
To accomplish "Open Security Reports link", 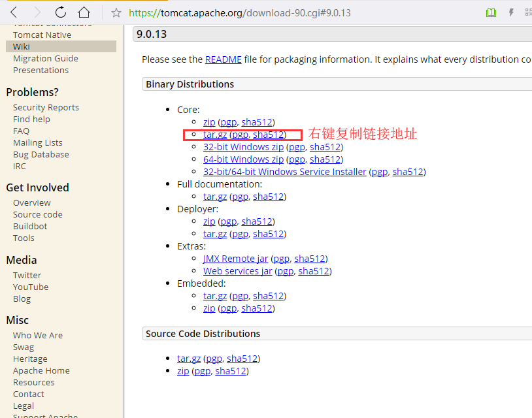I will pos(46,108).
